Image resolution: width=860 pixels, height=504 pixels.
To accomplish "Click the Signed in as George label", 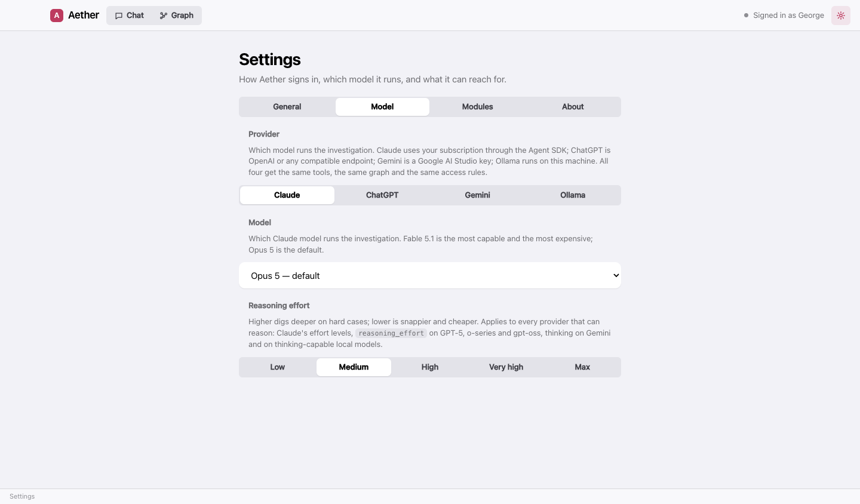I will (788, 16).
